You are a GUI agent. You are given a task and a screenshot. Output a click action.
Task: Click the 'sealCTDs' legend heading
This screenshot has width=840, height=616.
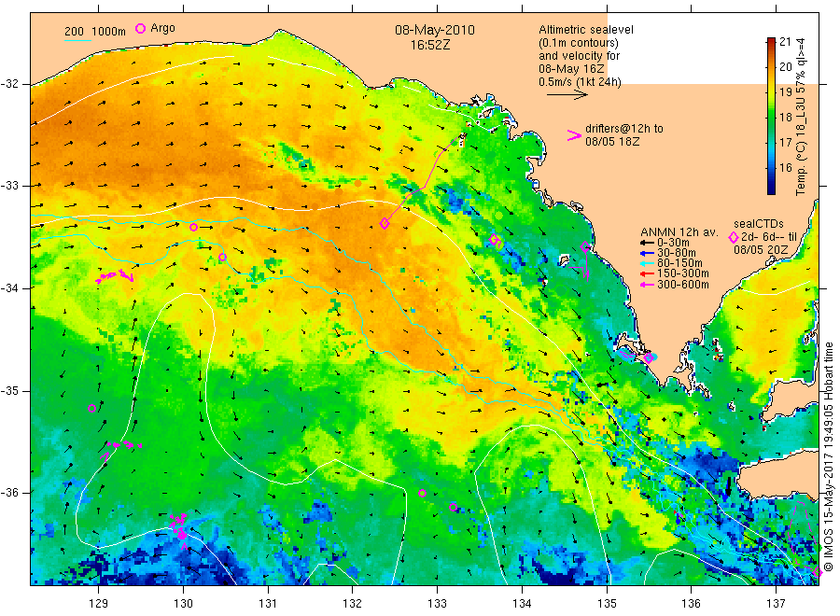(x=759, y=224)
